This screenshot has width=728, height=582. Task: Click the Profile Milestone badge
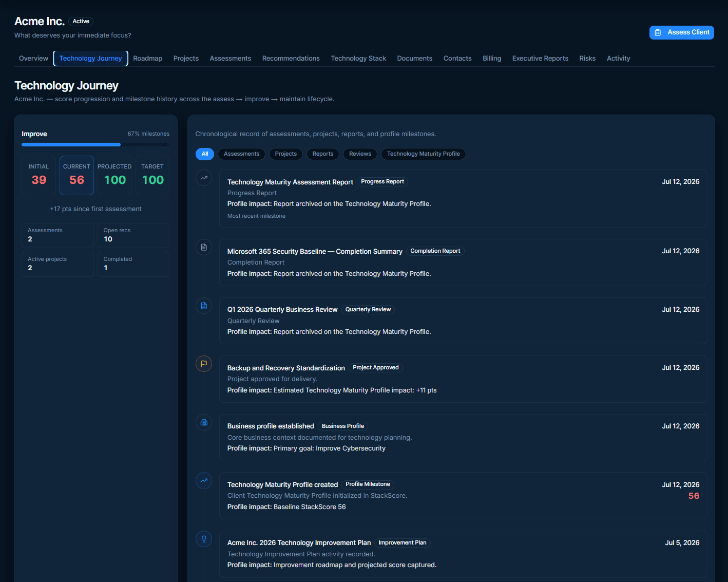(x=368, y=484)
